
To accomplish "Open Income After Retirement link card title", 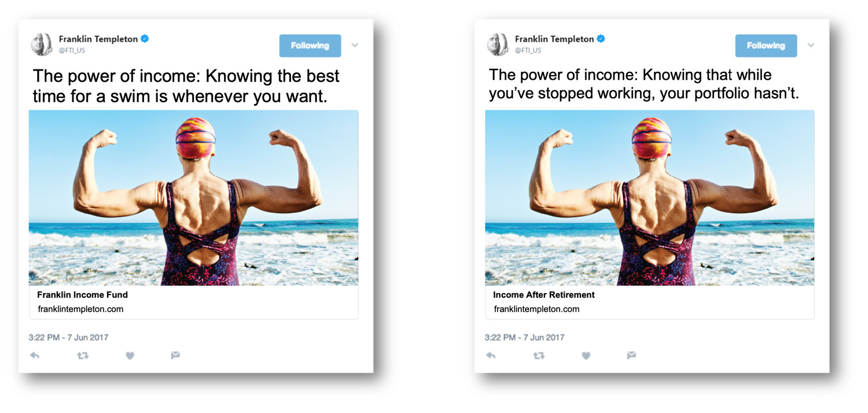I will coord(544,294).
